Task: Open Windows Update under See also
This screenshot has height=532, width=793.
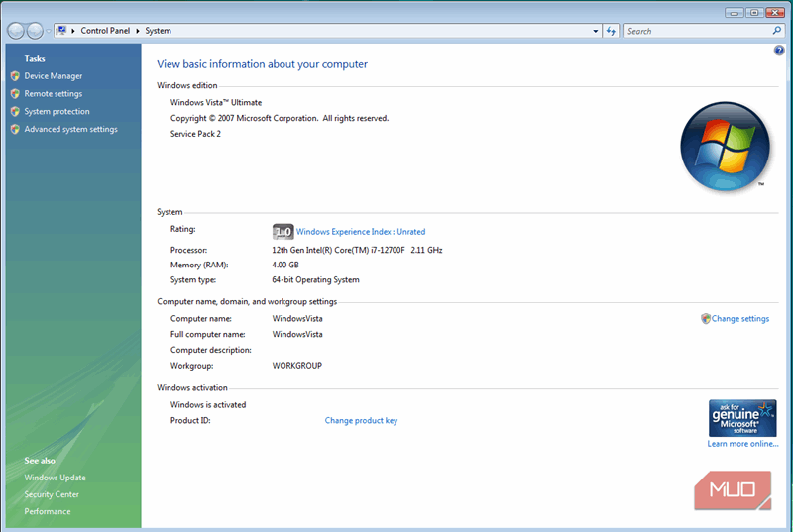Action: [x=55, y=478]
